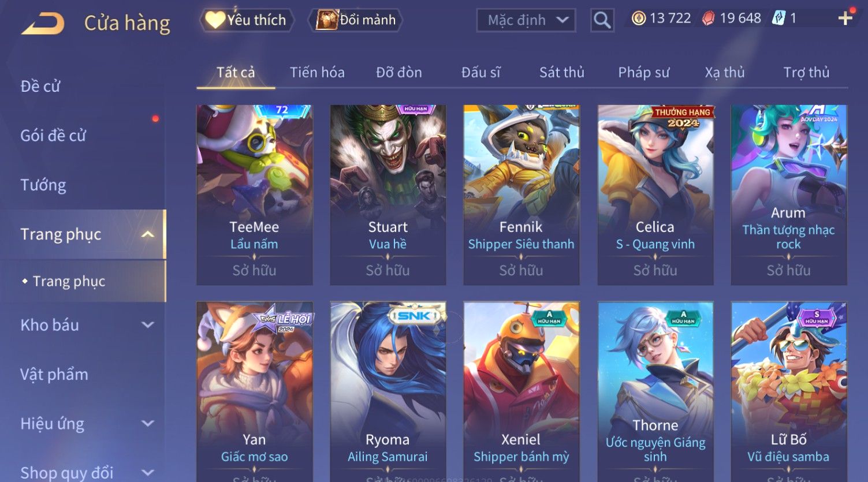Tap the blue voucher ticket icon
This screenshot has width=868, height=482.
click(778, 18)
